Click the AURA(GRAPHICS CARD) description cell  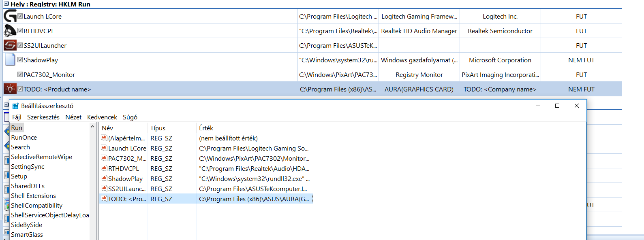tap(419, 89)
